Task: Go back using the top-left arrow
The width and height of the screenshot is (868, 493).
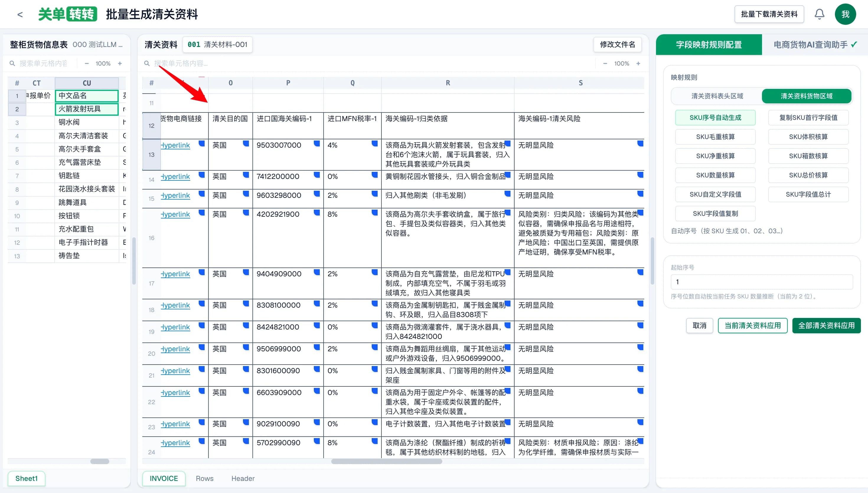Action: [x=20, y=14]
